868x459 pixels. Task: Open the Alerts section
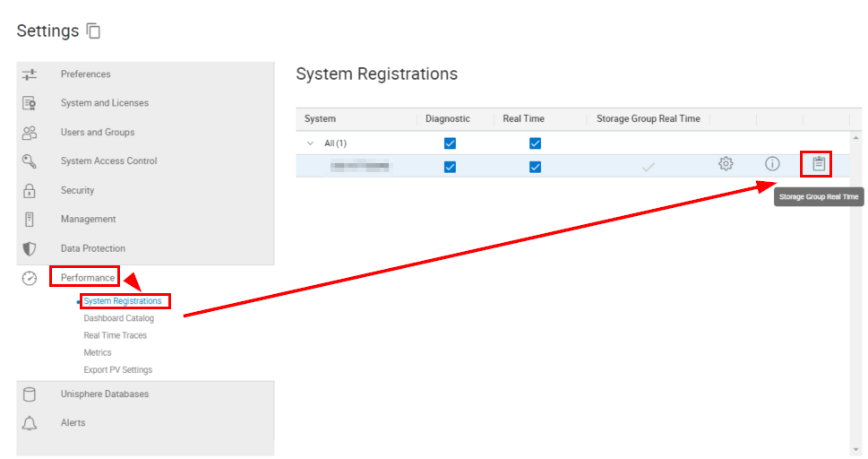[73, 423]
